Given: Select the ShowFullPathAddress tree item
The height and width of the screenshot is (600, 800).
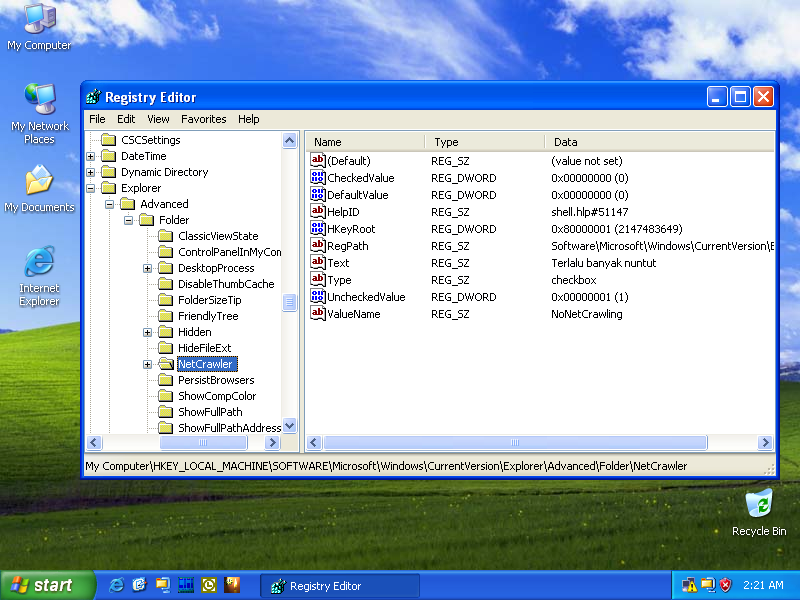Looking at the screenshot, I should (229, 428).
